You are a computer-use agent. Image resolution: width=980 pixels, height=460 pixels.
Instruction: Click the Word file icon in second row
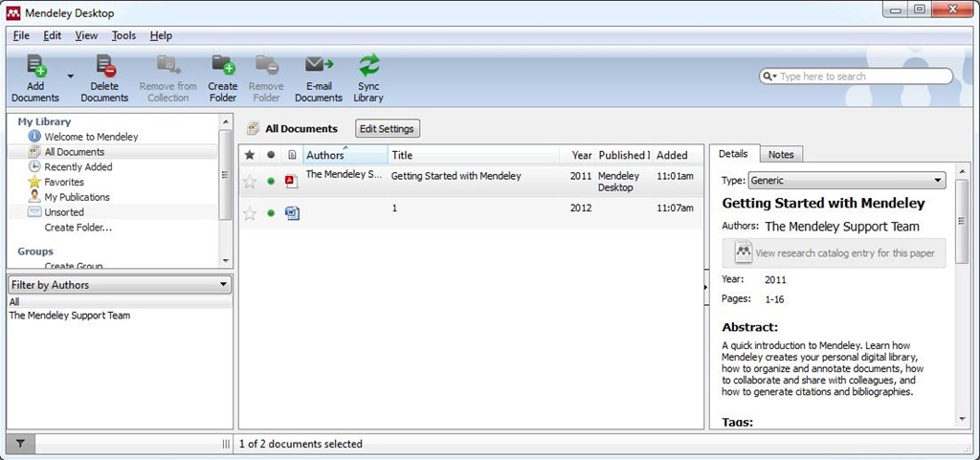click(x=292, y=212)
